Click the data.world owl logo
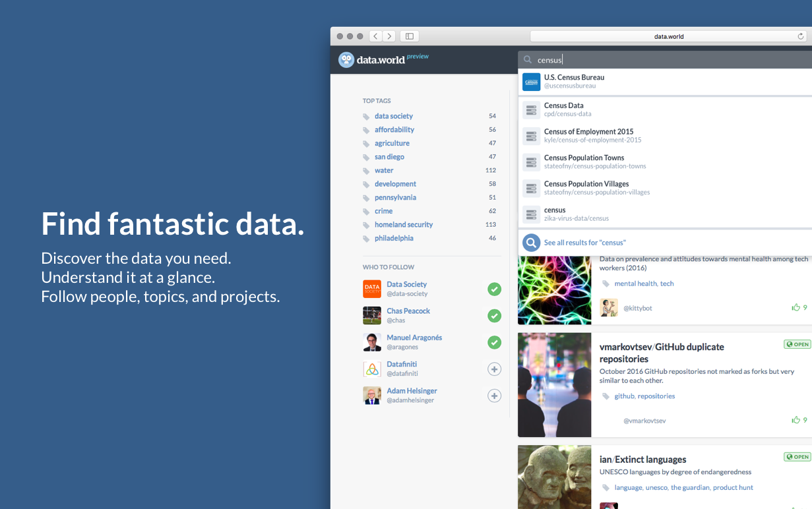 (346, 60)
